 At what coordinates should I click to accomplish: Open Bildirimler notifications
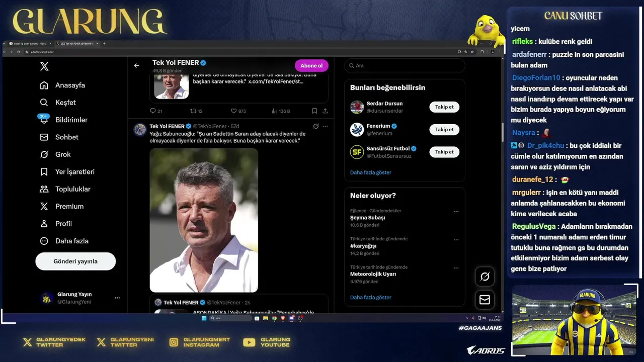click(63, 120)
